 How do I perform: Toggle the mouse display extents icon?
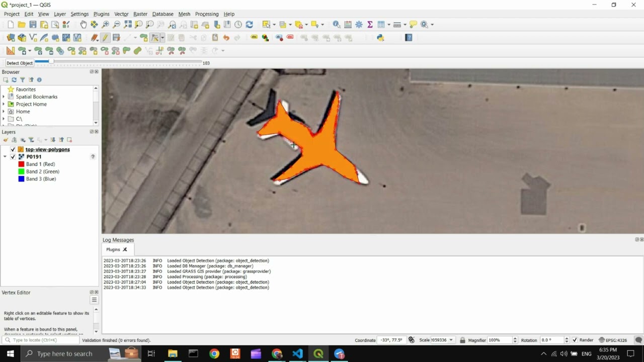click(411, 340)
